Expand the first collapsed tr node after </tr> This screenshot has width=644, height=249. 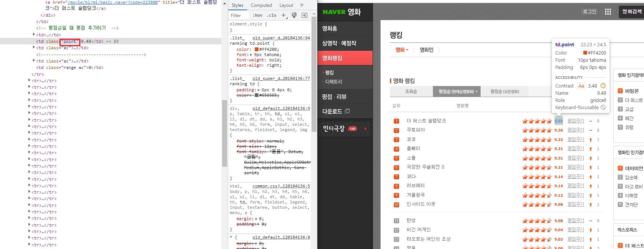[x=29, y=81]
